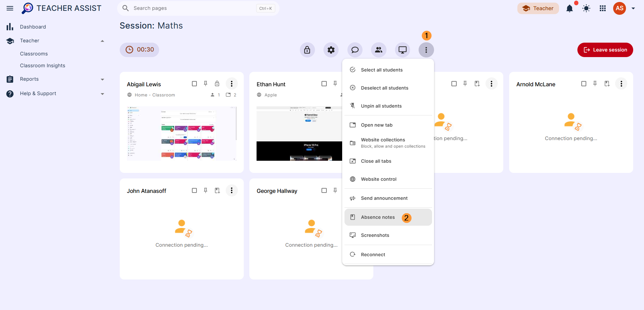Image resolution: width=644 pixels, height=310 pixels.
Task: Select 'Screenshots' menu item
Action: coord(388,235)
